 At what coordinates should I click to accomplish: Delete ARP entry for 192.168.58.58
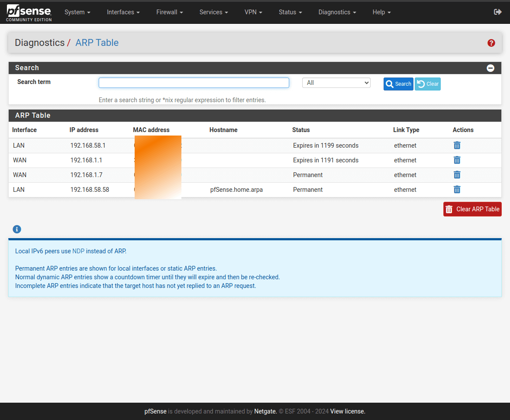[457, 190]
